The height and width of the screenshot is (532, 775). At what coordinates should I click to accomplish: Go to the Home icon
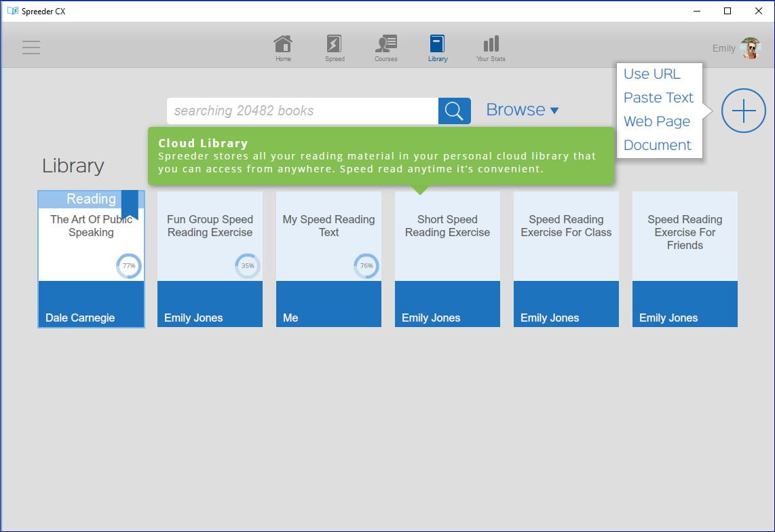click(x=283, y=45)
